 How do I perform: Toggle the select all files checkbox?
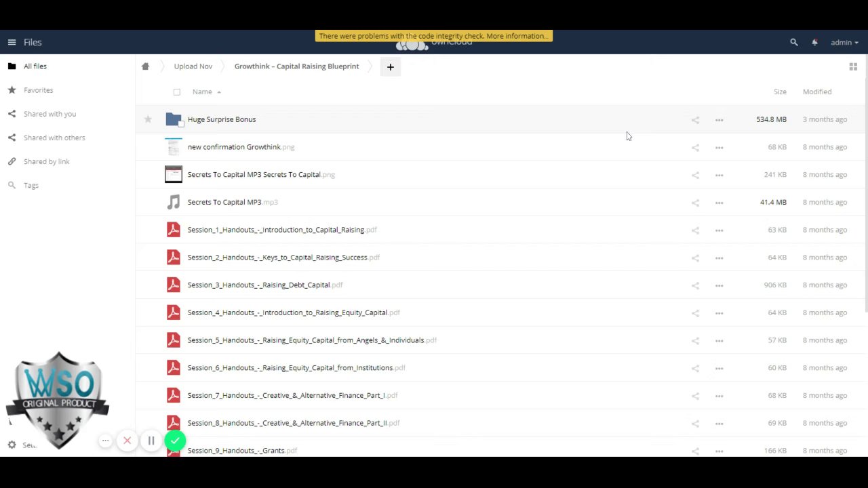pyautogui.click(x=177, y=91)
